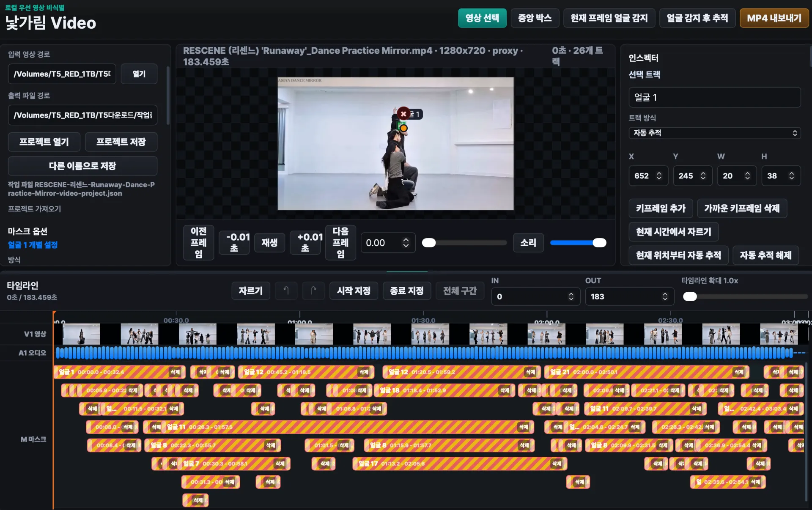The width and height of the screenshot is (812, 510).
Task: Delete the 얼굴 11 00:26.3-01:57.5 clip
Action: point(524,427)
